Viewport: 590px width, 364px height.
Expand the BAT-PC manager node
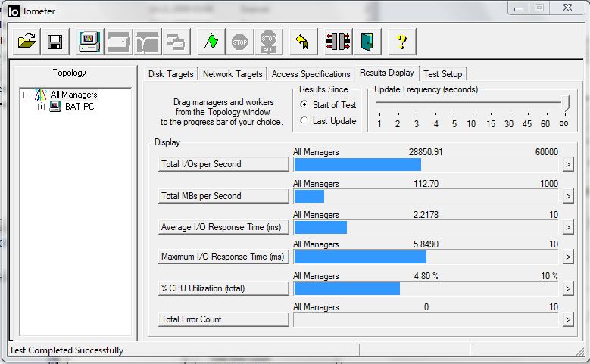(x=41, y=107)
